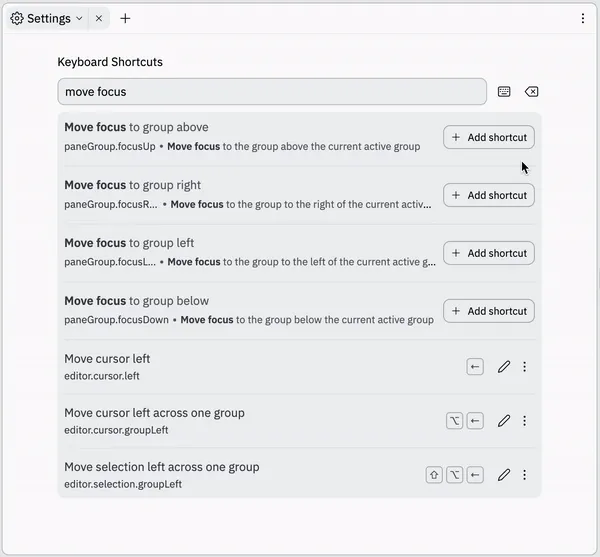The height and width of the screenshot is (557, 600).
Task: Close the Settings tab
Action: tap(99, 18)
